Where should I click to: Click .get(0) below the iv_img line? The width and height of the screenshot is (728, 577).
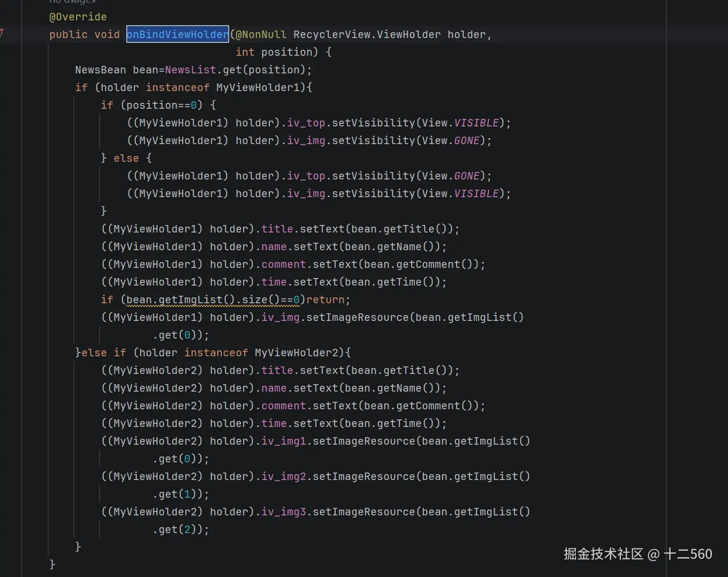178,335
